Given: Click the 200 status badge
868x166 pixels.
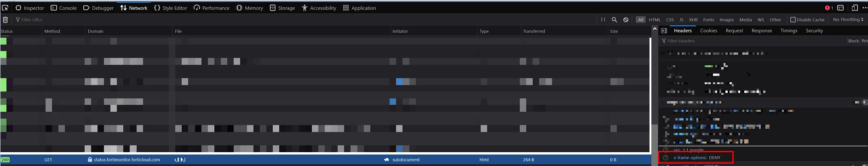Looking at the screenshot, I should pos(5,160).
